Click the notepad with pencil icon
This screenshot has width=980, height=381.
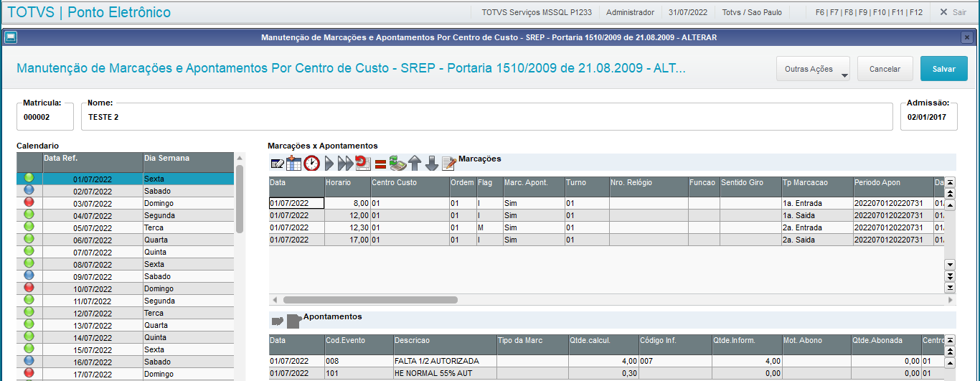[449, 164]
